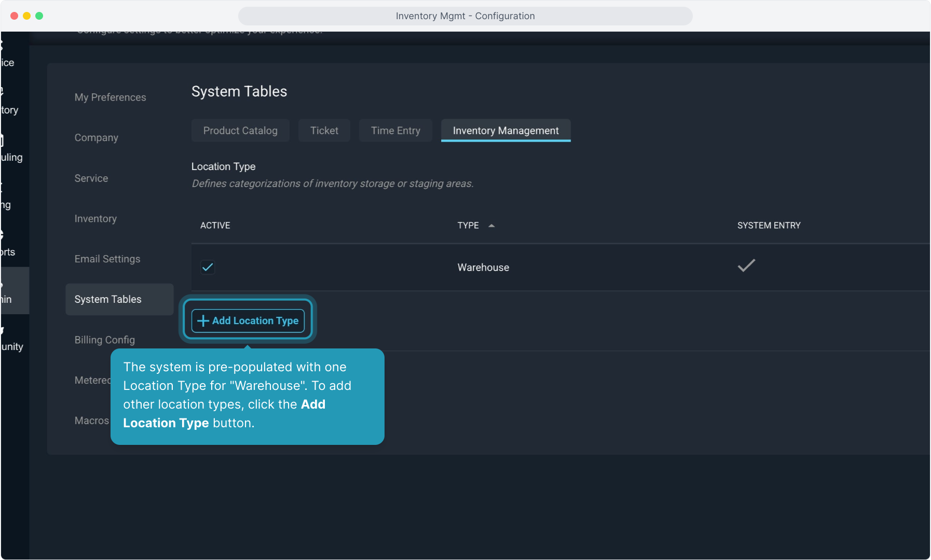
Task: Open the Macros settings section
Action: [x=92, y=421]
